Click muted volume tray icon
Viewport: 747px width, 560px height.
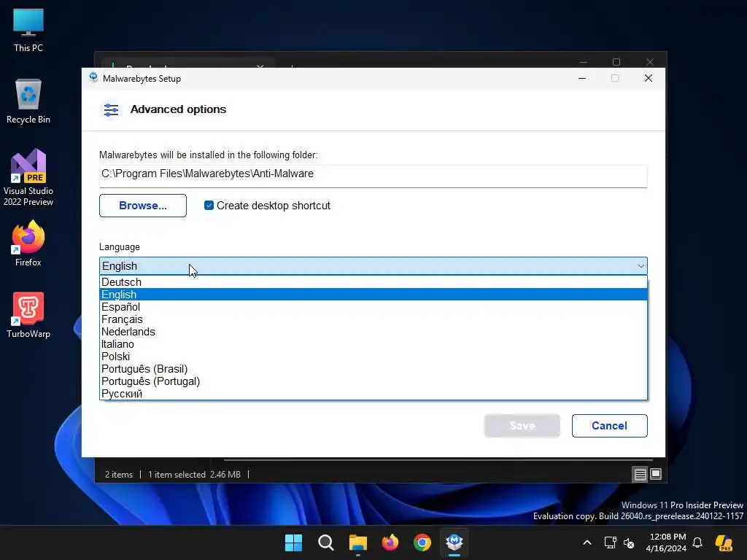click(629, 542)
